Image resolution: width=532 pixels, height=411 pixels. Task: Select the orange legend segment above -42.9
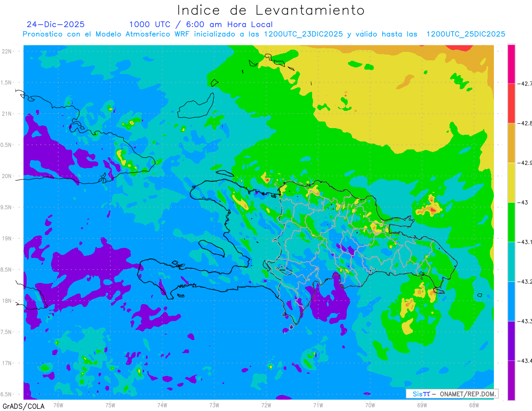511,143
